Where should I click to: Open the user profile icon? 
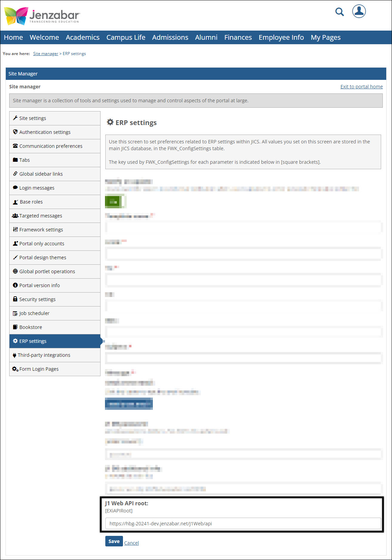[x=359, y=11]
